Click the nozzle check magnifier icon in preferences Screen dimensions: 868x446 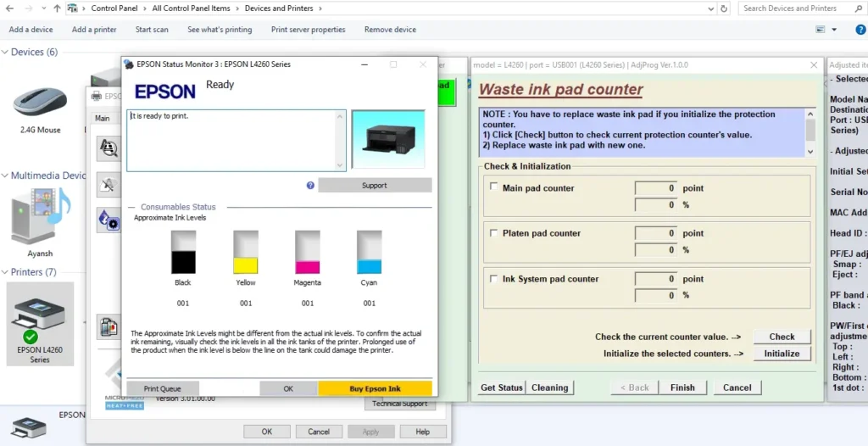point(108,148)
